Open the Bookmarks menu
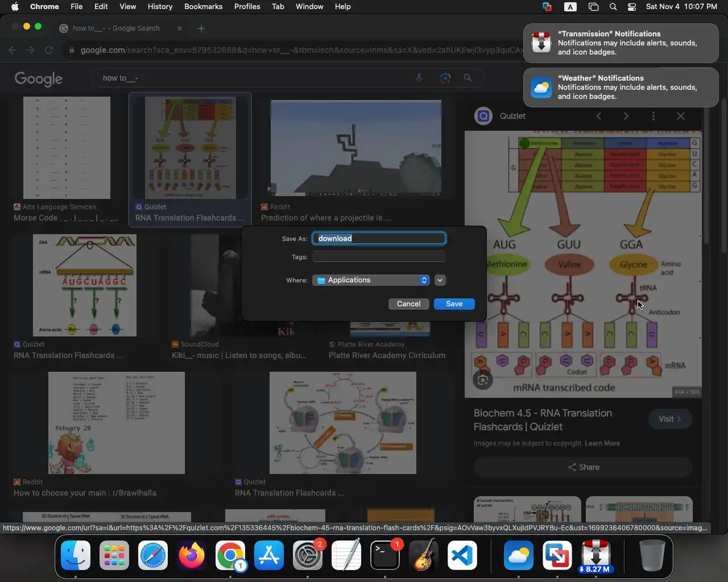The width and height of the screenshot is (728, 582). click(x=203, y=7)
